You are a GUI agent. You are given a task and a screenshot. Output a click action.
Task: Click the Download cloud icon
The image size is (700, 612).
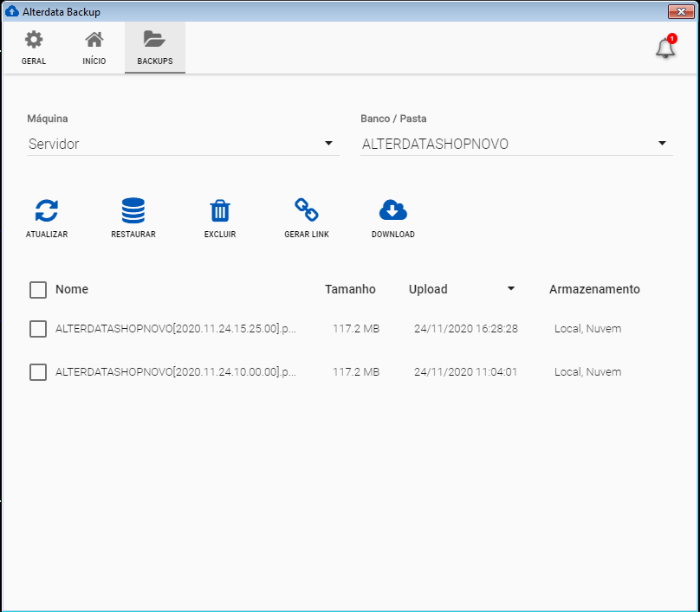click(x=393, y=210)
